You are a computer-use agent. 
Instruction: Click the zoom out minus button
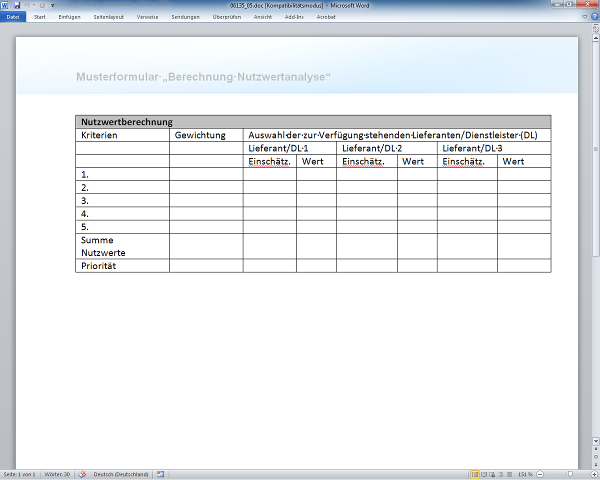point(541,474)
